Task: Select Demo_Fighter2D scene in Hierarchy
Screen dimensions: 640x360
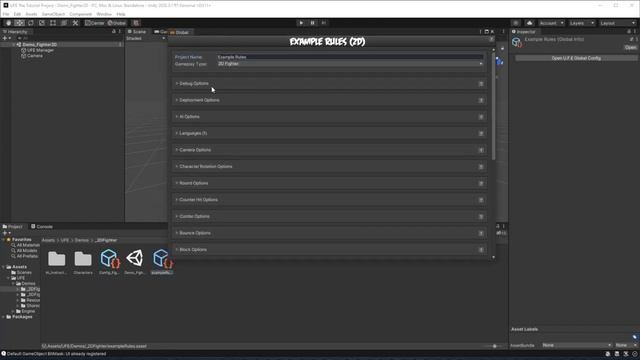Action: [39, 44]
